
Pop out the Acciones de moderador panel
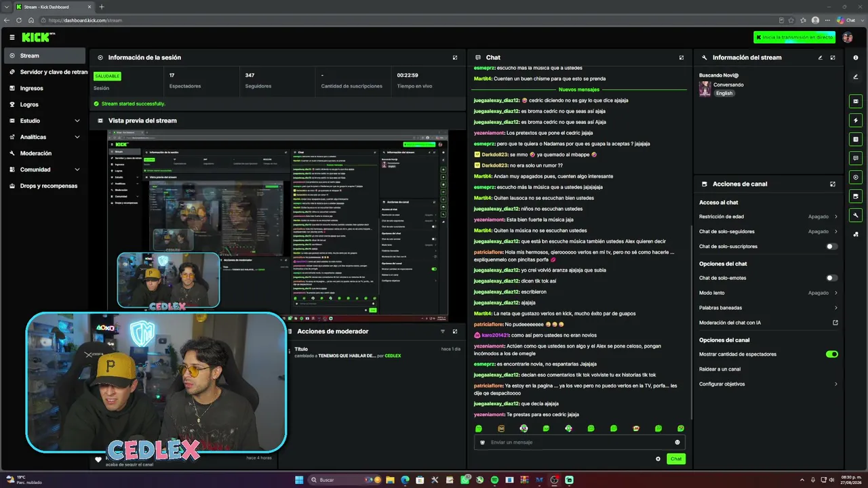[455, 331]
